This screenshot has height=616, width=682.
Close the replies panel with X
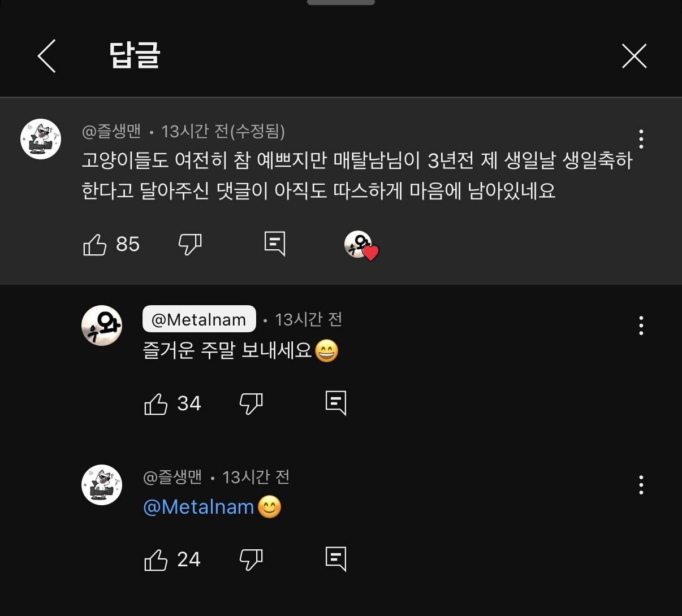point(634,56)
